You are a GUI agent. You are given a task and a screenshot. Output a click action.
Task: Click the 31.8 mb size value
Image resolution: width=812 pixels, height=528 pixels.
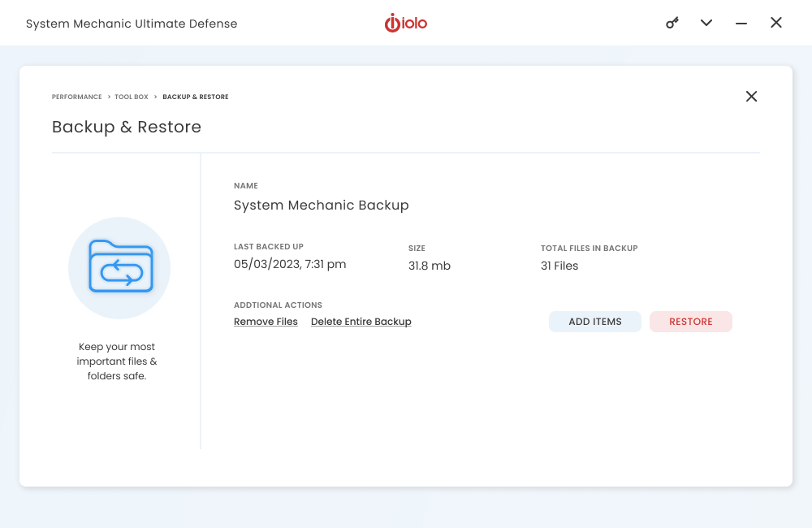429,266
